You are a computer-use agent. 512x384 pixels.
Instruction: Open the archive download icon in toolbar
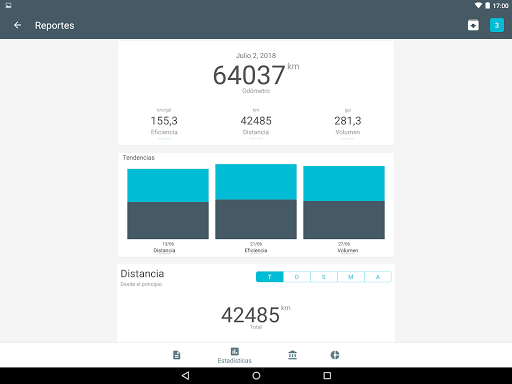473,25
